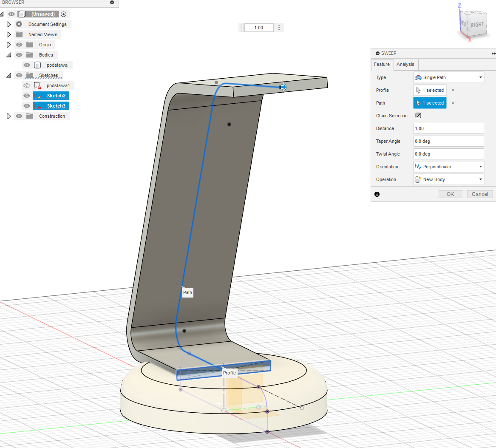Expand the Construction folder in browser
The width and height of the screenshot is (496, 448).
click(9, 116)
